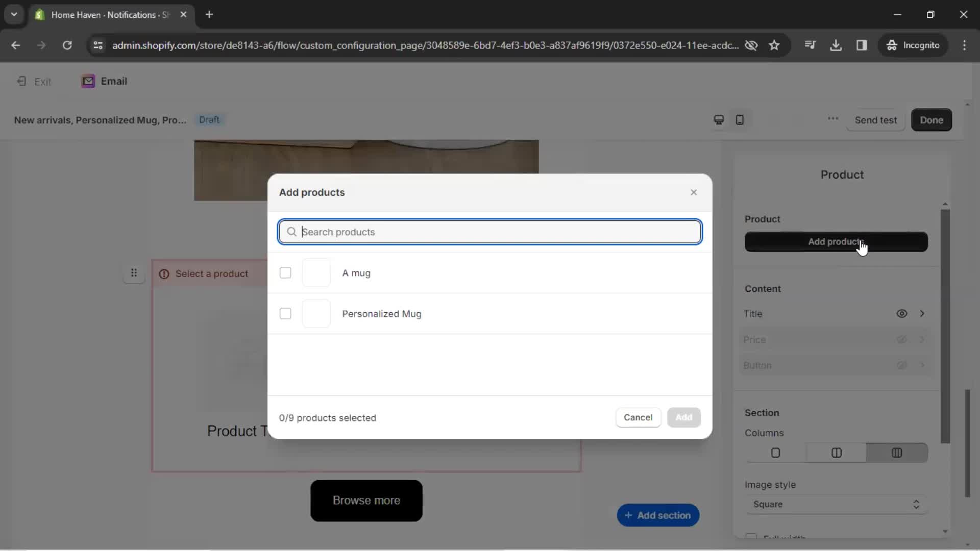Expand the Title content settings
The height and width of the screenshot is (551, 980).
click(923, 314)
